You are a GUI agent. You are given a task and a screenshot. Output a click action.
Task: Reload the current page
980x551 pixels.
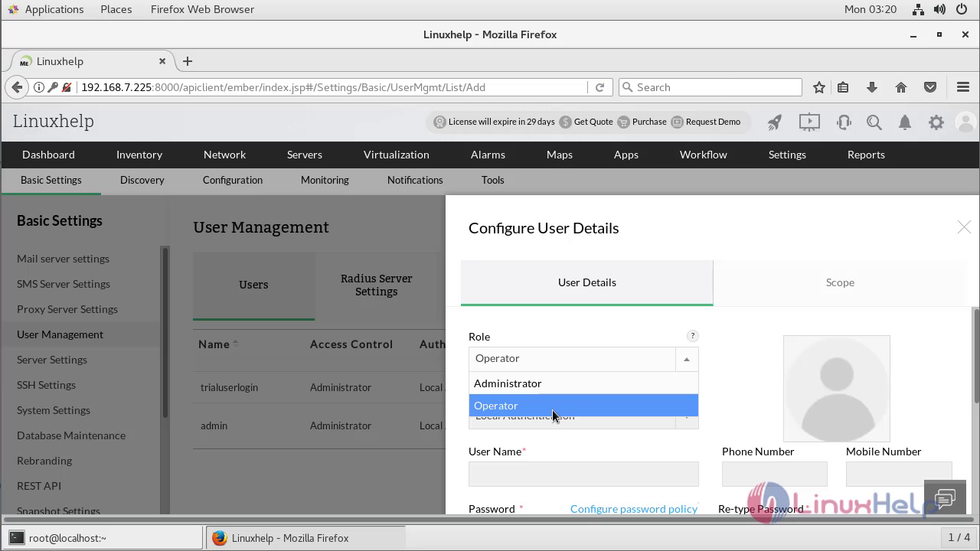click(599, 87)
